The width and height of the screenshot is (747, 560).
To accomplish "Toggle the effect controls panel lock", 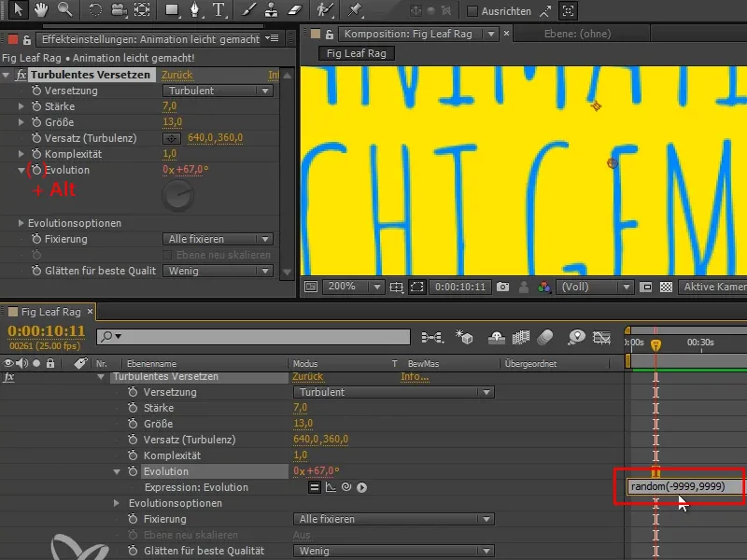I will coord(27,40).
